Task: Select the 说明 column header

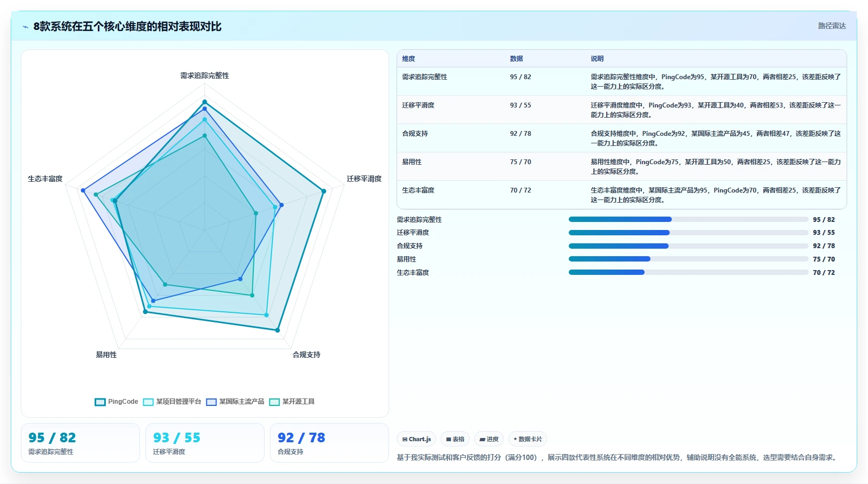Action: click(x=597, y=59)
